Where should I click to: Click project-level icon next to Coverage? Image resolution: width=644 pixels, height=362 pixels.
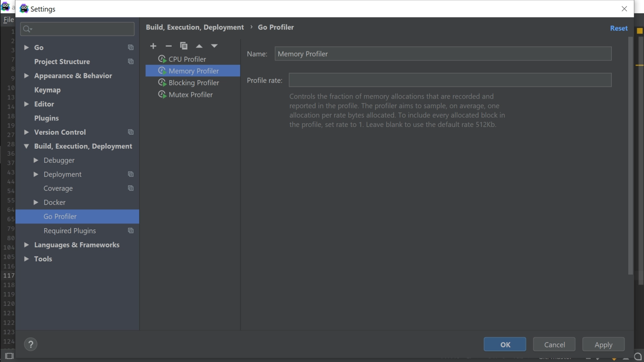[x=131, y=188]
